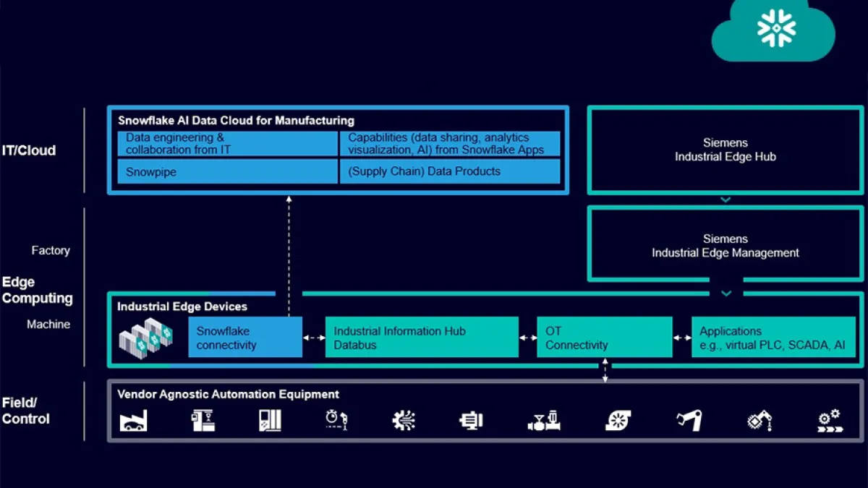Screen dimensions: 868x488
Task: Click the stopwatch sensor icon
Action: tap(336, 419)
